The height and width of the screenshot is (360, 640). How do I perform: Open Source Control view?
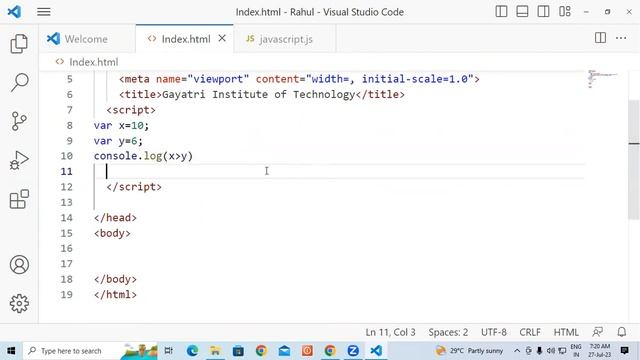coord(19,121)
